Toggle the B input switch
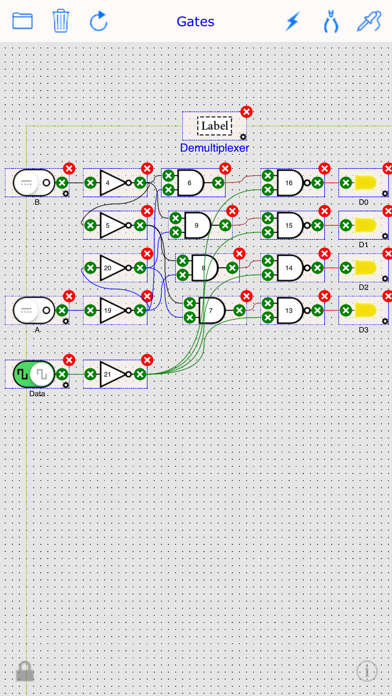Image resolution: width=392 pixels, height=696 pixels. point(34,182)
